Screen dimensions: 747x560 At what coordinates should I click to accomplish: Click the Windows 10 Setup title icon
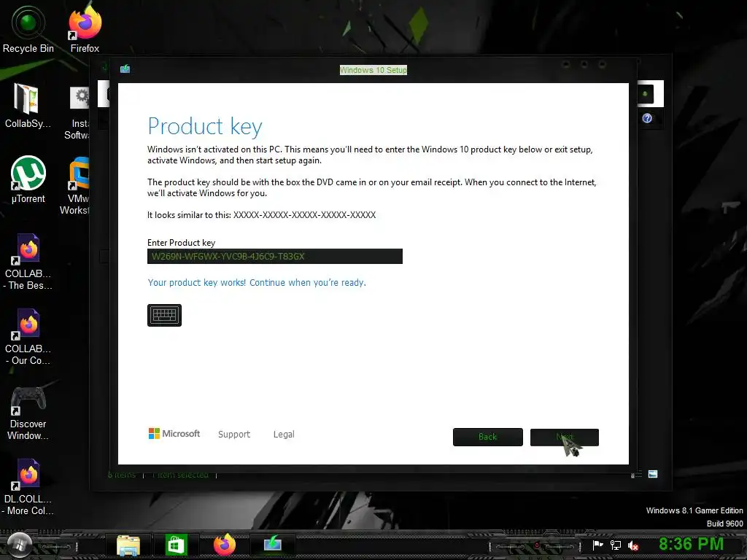pyautogui.click(x=125, y=69)
